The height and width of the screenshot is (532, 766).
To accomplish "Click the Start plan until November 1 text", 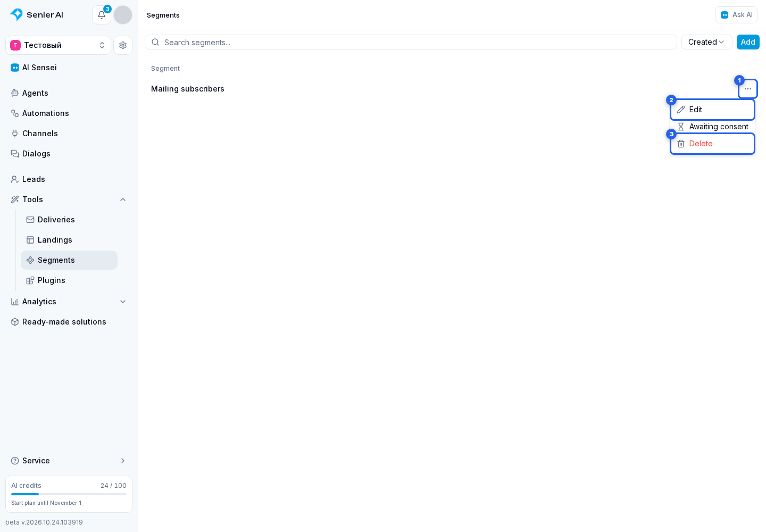I will click(46, 503).
